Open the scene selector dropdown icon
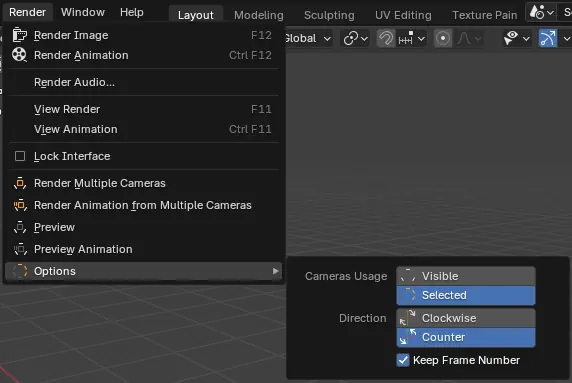 (x=541, y=12)
